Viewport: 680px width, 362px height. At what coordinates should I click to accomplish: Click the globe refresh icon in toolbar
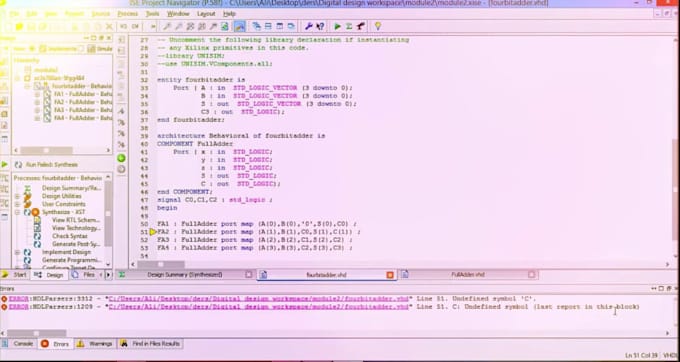[225, 26]
